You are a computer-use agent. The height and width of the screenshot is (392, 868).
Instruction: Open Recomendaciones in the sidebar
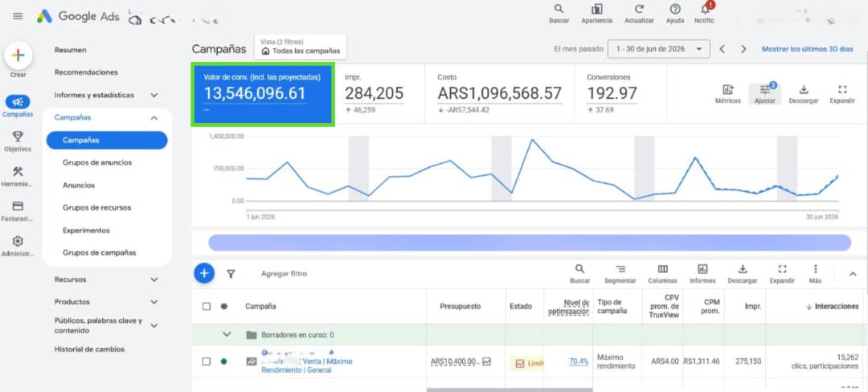pyautogui.click(x=86, y=72)
